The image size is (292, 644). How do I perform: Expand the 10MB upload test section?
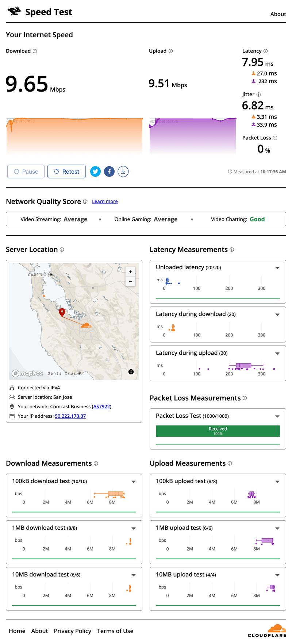click(x=277, y=575)
